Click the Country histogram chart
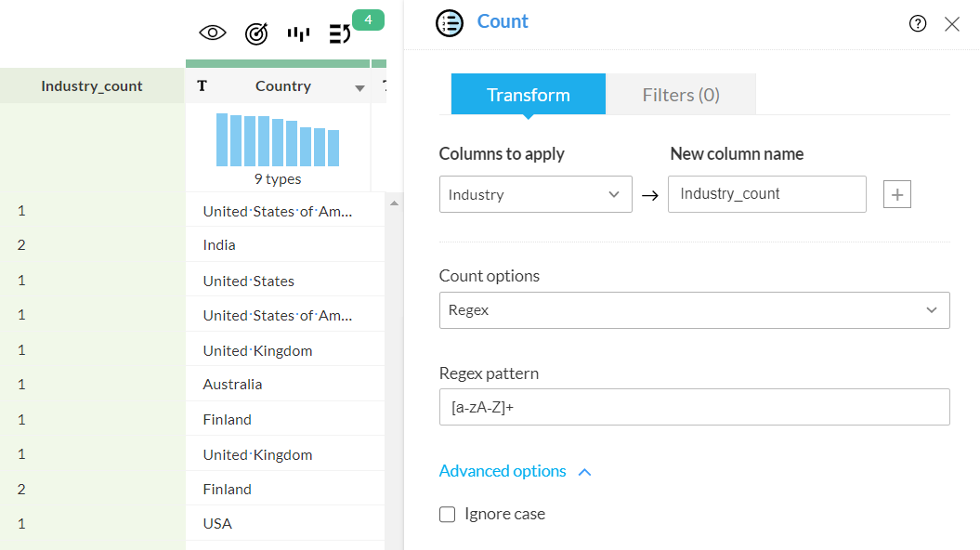 [278, 140]
